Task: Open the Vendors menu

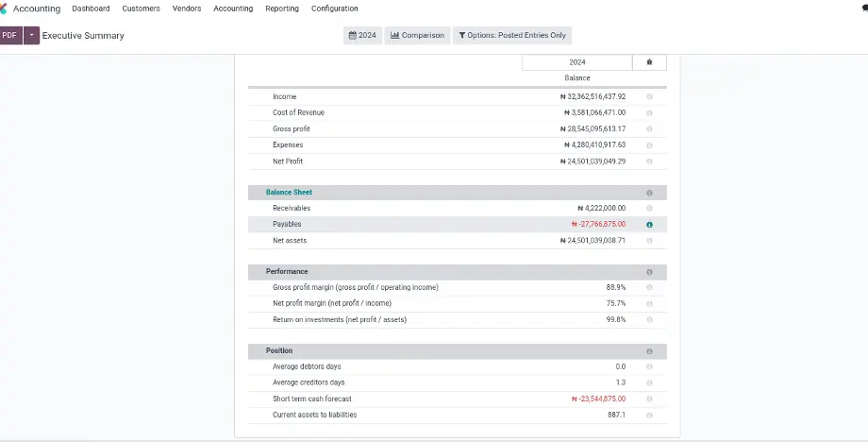Action: 187,8
